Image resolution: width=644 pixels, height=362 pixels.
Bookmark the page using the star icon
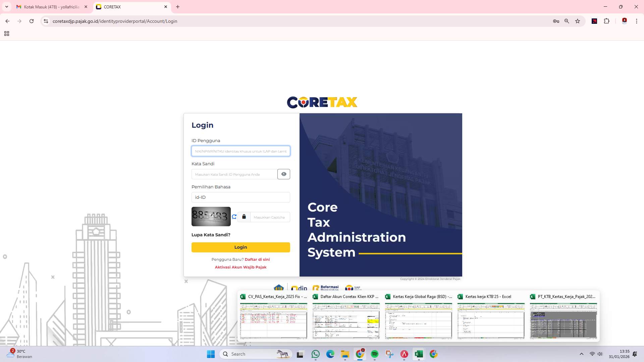click(x=578, y=21)
